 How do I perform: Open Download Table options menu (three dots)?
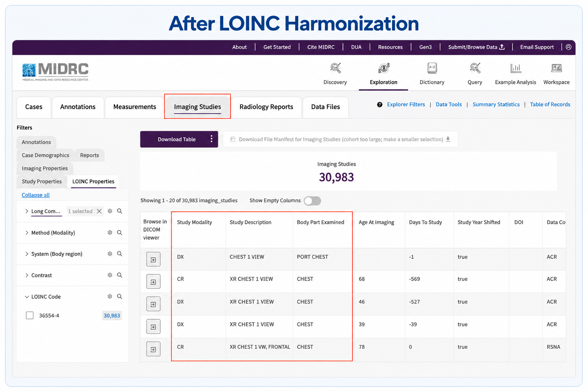click(211, 139)
